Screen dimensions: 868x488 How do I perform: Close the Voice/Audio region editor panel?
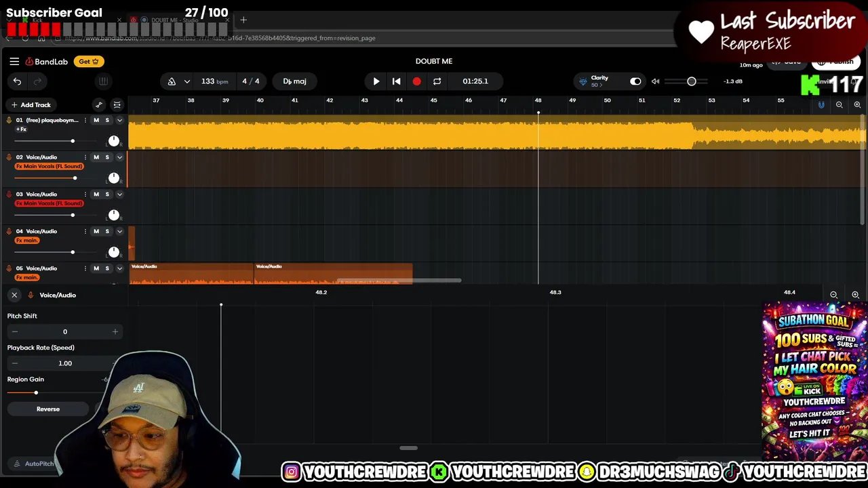coord(14,295)
